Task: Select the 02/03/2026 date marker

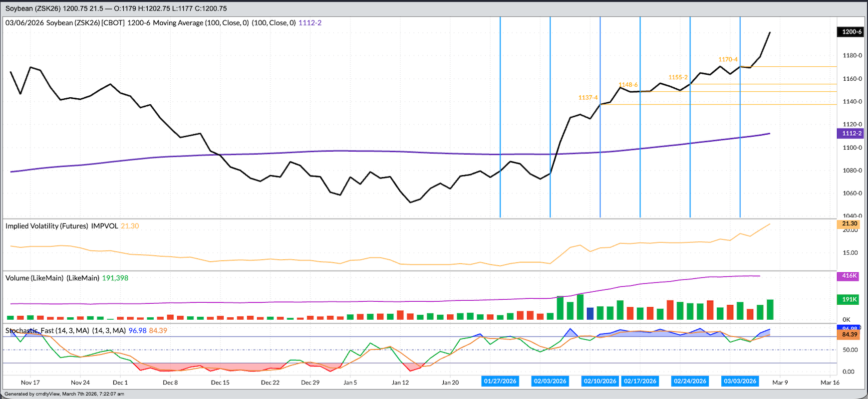Action: (550, 382)
